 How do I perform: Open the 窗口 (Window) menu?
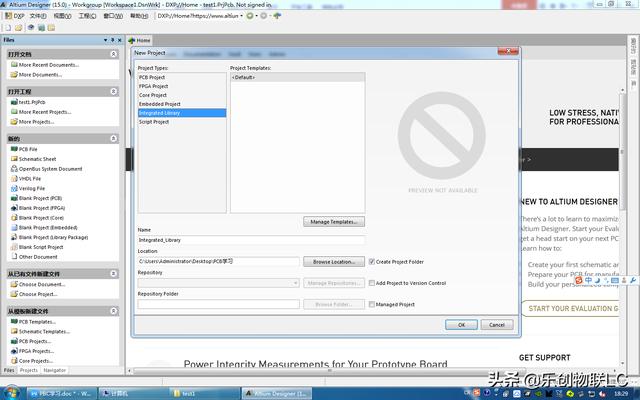[113, 16]
